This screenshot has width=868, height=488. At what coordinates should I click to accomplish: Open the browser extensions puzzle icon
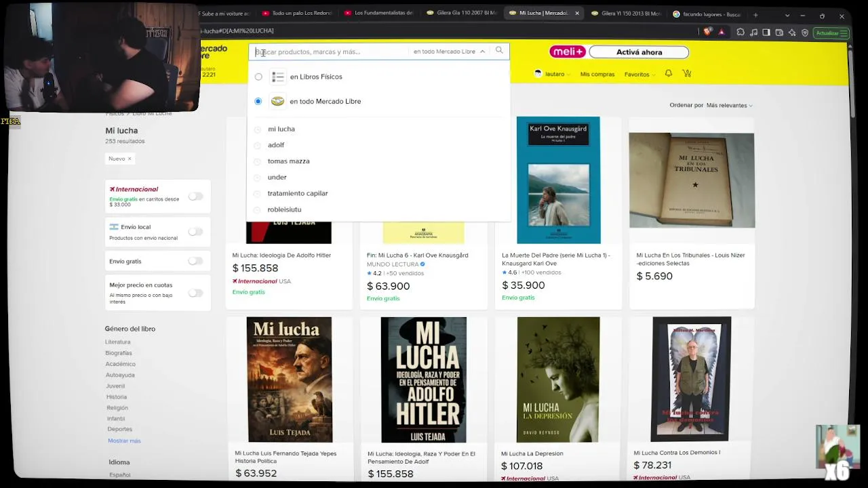[741, 32]
